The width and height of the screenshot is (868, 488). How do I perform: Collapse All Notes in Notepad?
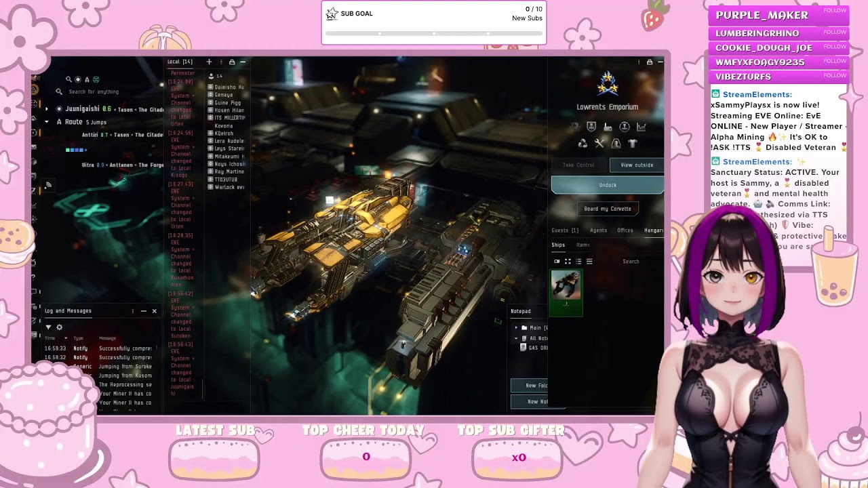(516, 338)
